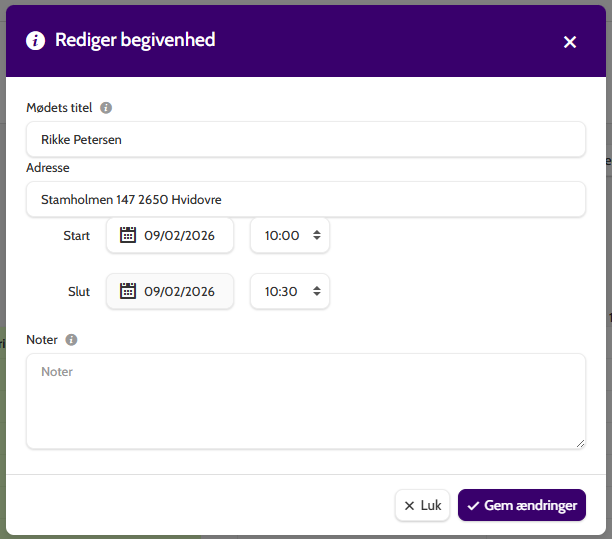Click inside the Noter text area
This screenshot has height=539, width=612.
(x=306, y=401)
